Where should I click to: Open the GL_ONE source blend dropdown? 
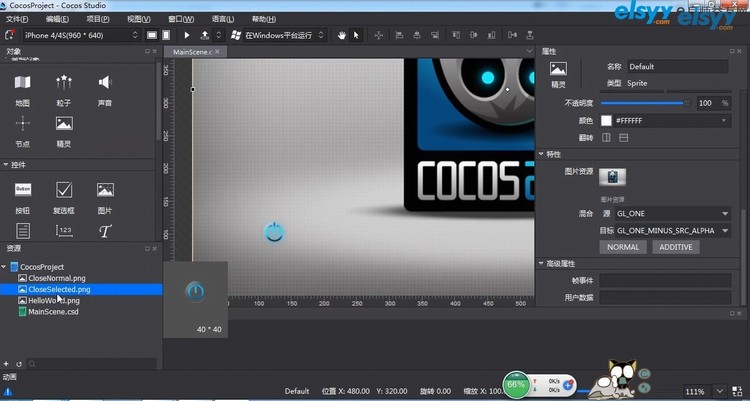tap(671, 214)
